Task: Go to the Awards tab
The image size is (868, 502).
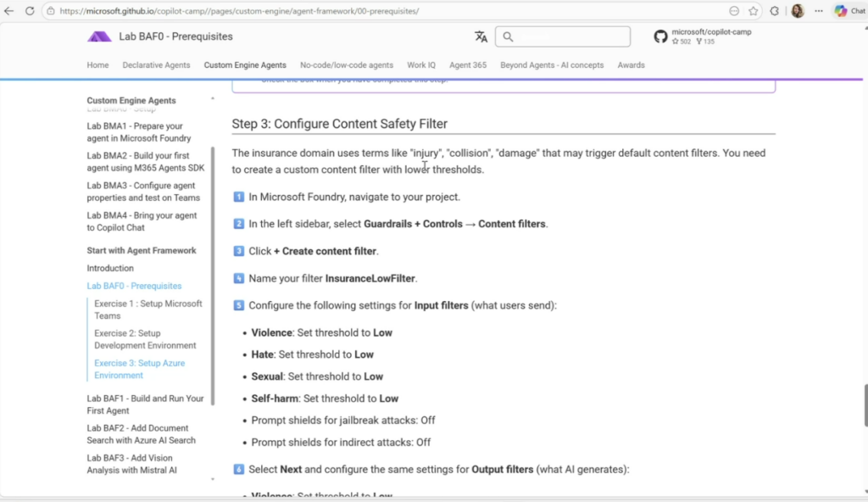Action: [631, 65]
